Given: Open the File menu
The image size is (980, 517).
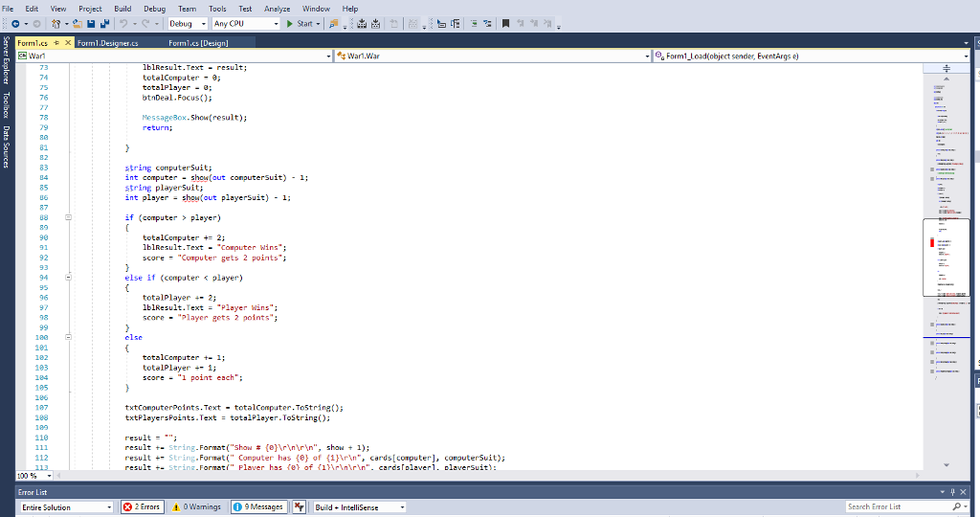Looking at the screenshot, I should [8, 9].
